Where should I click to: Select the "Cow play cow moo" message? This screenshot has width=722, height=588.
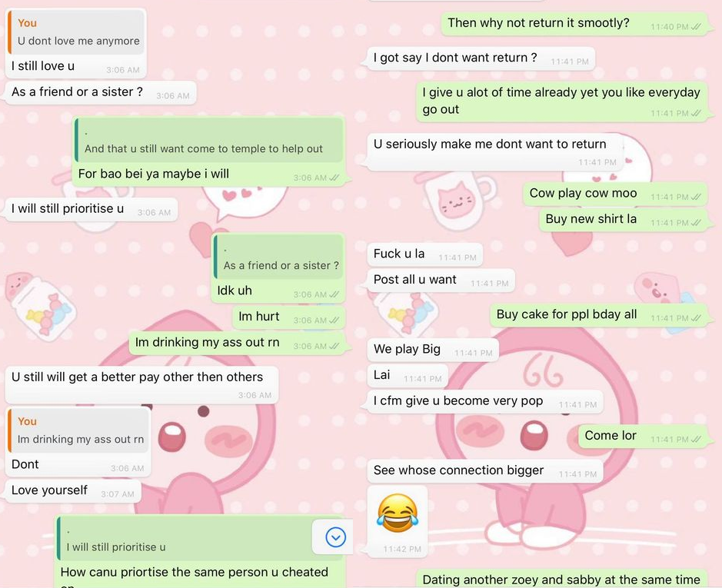[614, 194]
